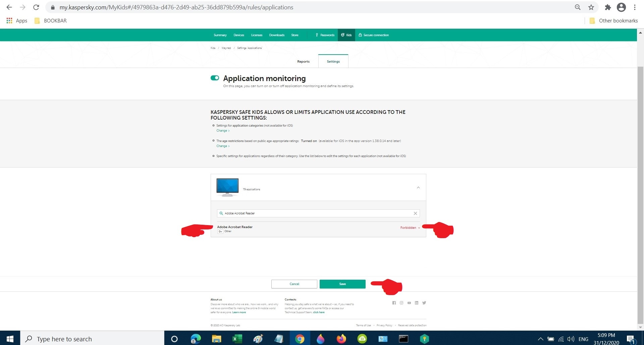Open Kaspersky's Twitter icon
This screenshot has height=345, width=644.
click(x=424, y=303)
